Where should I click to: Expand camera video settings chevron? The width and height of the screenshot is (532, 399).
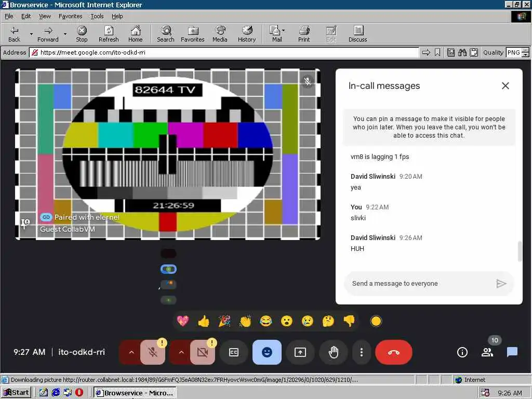pos(181,352)
